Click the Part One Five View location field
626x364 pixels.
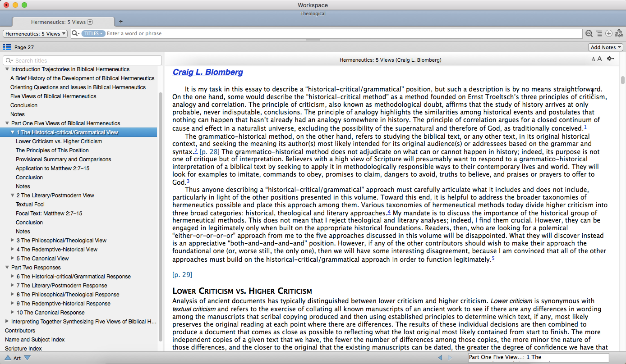[x=539, y=358]
